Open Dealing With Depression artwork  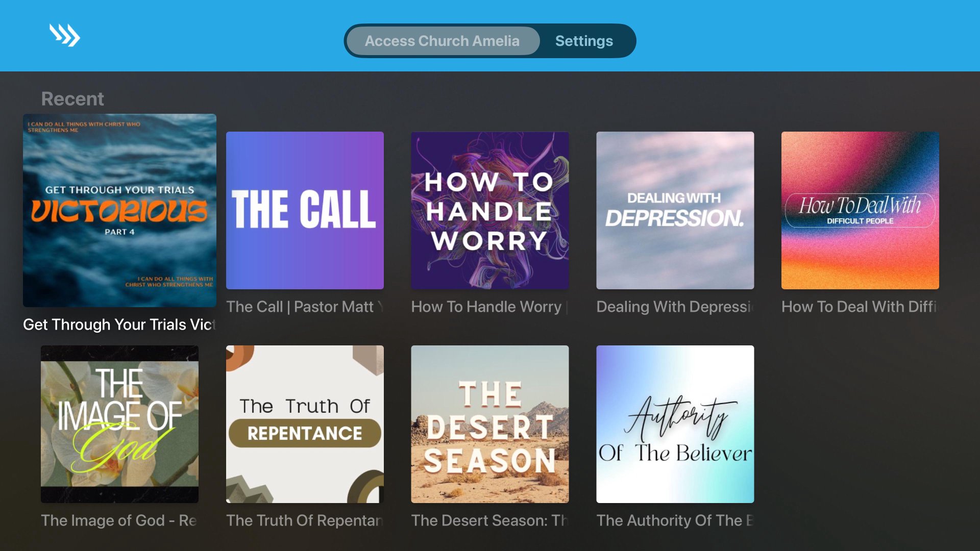click(675, 210)
